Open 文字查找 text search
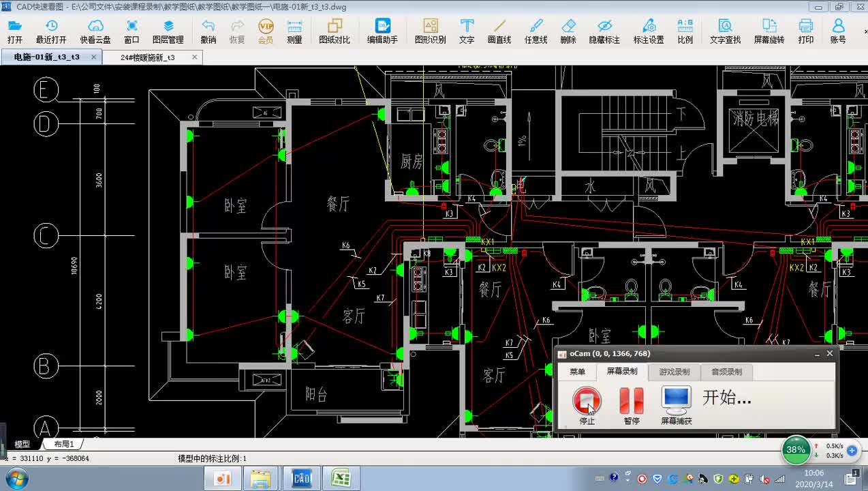 click(x=725, y=31)
